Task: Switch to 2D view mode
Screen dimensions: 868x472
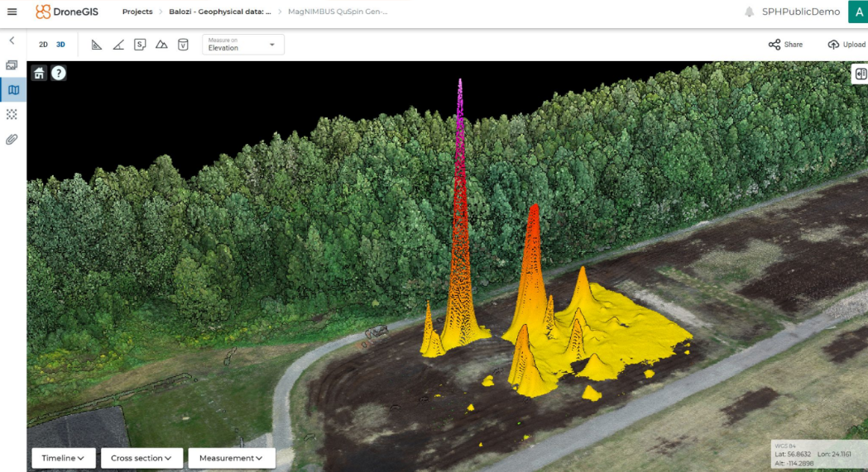Action: click(x=43, y=45)
